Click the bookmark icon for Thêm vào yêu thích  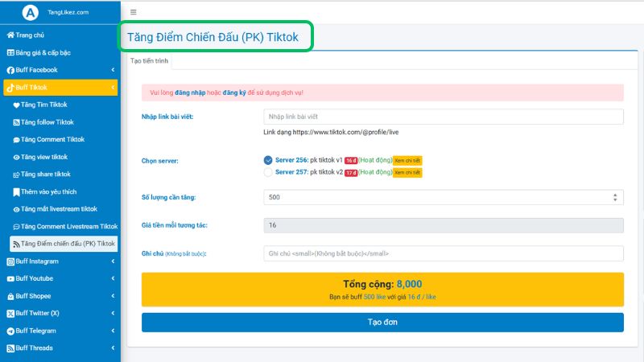pos(16,192)
